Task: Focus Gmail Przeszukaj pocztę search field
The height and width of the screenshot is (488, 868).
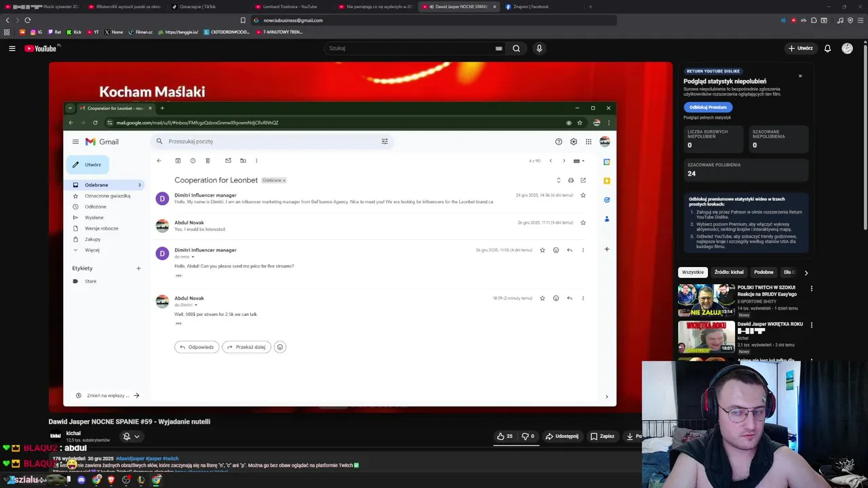Action: [271, 142]
